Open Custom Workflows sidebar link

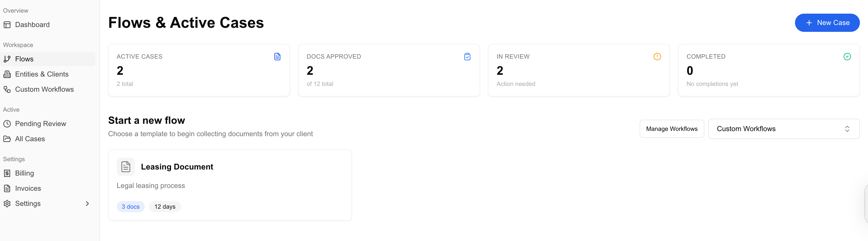(48, 89)
